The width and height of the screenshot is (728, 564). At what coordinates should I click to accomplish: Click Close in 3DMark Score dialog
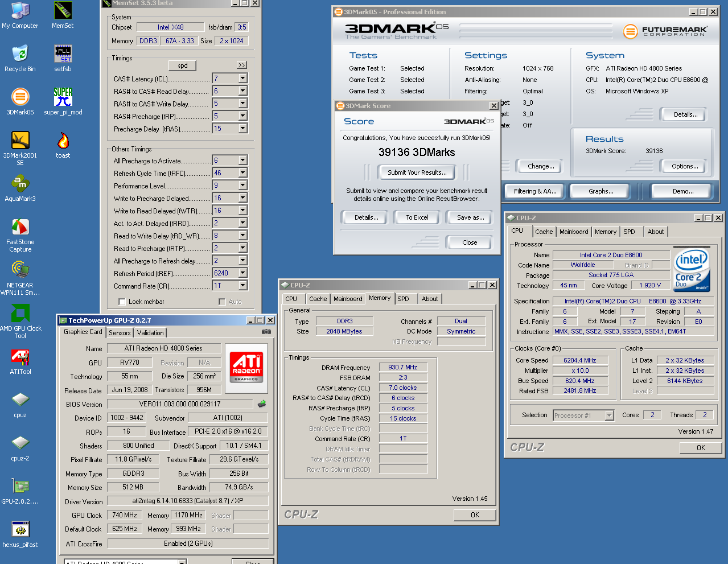pyautogui.click(x=470, y=242)
